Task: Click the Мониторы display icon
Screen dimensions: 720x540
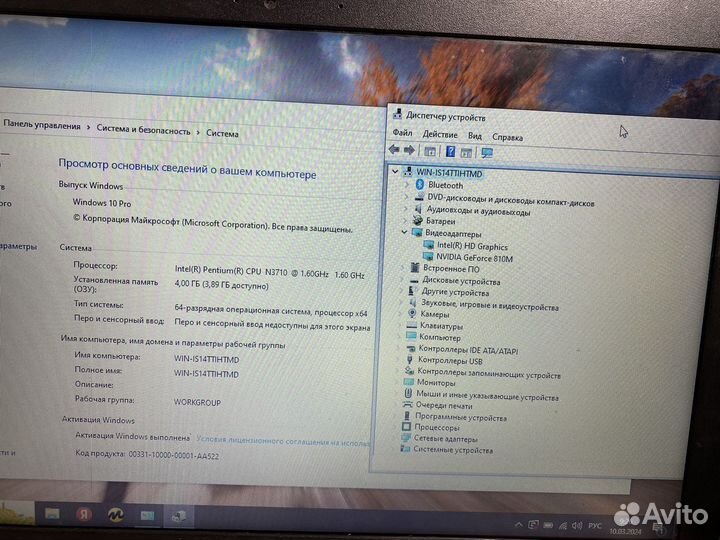Action: (x=409, y=382)
